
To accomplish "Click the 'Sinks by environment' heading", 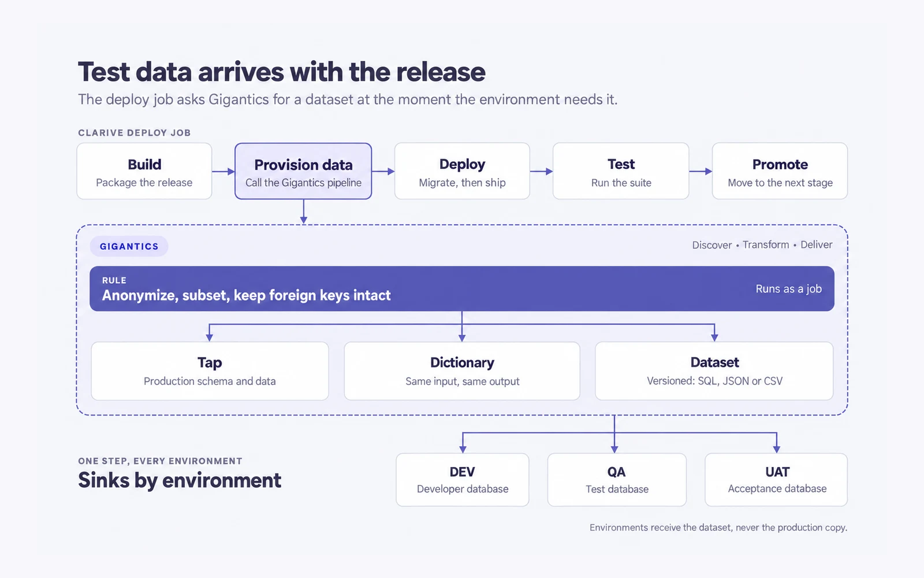I will click(x=180, y=480).
